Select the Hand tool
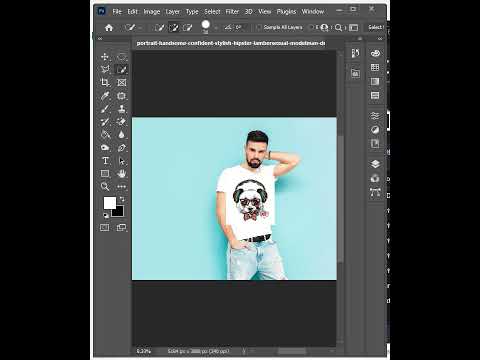Screen dimensions: 480x360 tap(122, 174)
